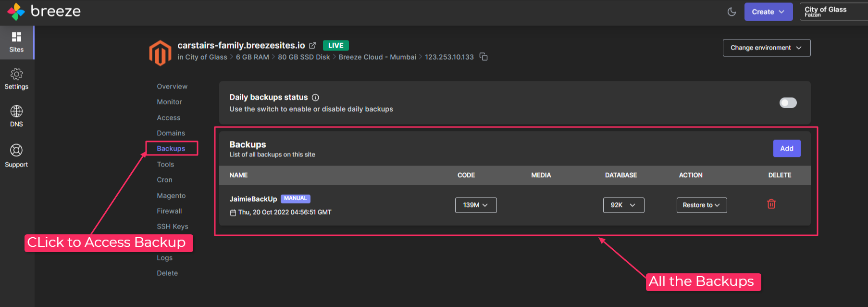Open the 92K database dropdown
868x307 pixels.
tap(623, 205)
